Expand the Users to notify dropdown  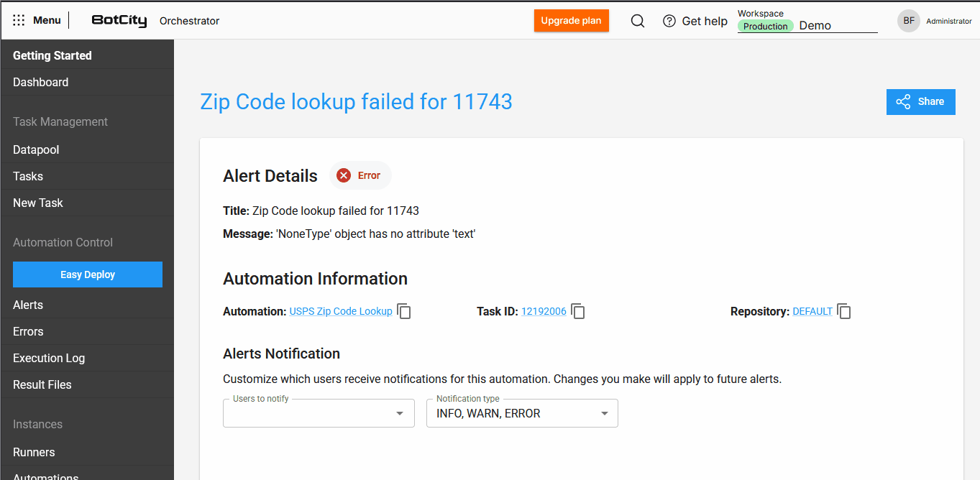point(400,414)
